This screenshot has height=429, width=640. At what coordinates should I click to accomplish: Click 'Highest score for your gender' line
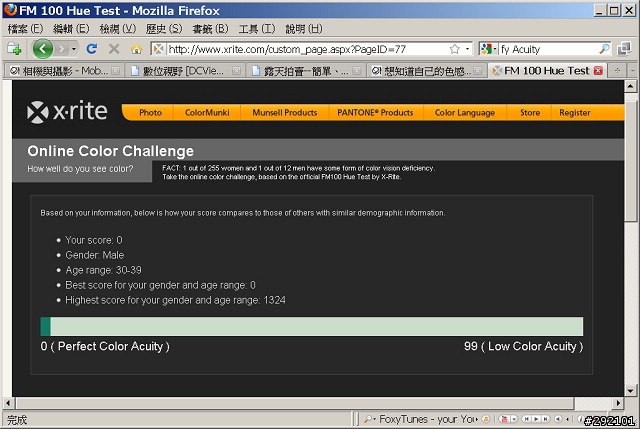[x=176, y=300]
